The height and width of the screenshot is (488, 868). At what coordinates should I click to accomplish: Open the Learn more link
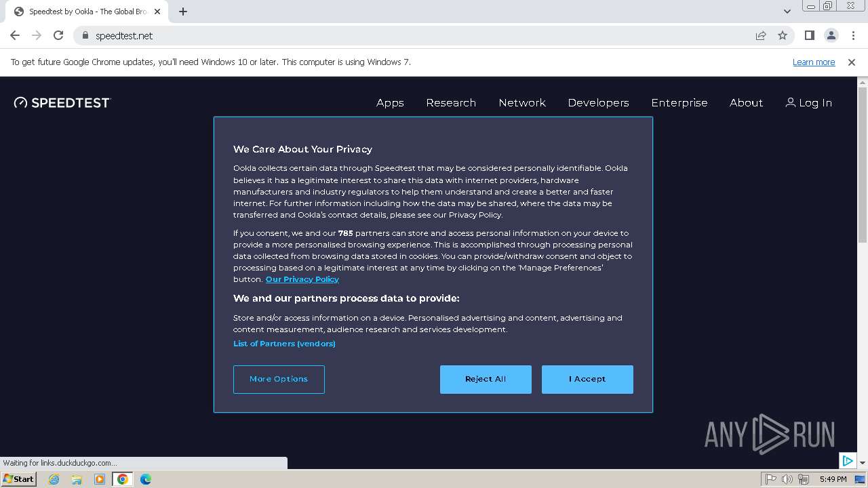[814, 62]
